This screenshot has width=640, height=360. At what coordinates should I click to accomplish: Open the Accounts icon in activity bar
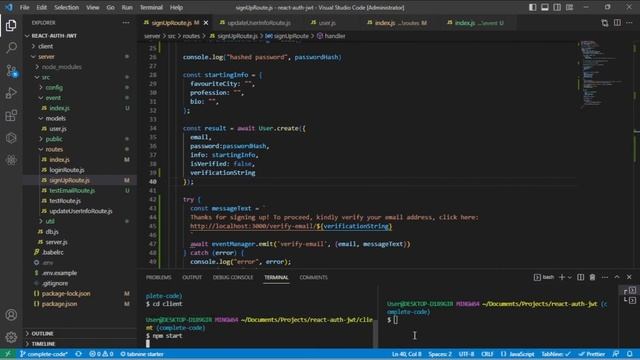(x=11, y=315)
